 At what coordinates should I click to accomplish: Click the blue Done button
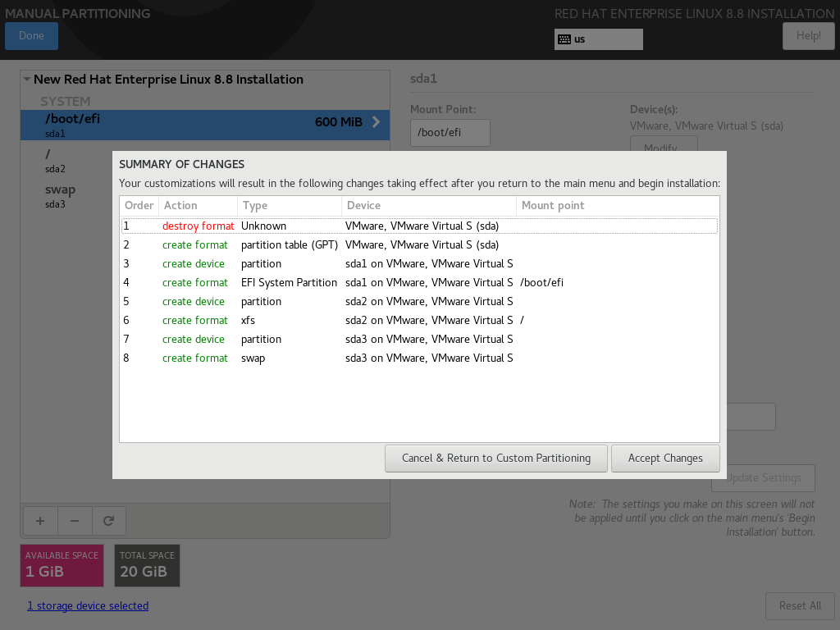click(32, 36)
